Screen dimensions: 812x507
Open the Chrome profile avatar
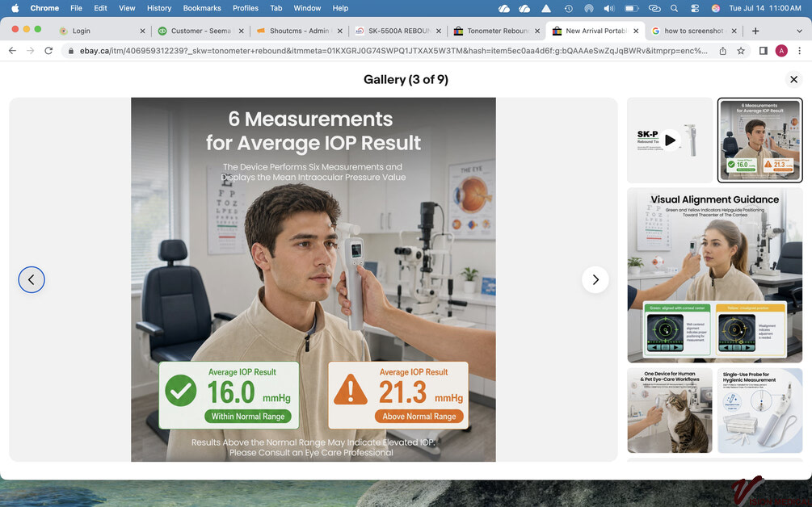pyautogui.click(x=781, y=51)
